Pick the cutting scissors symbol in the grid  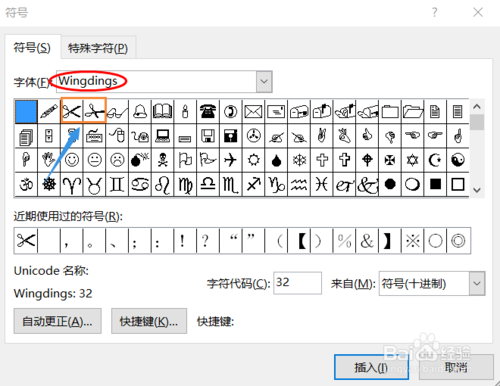coord(94,112)
